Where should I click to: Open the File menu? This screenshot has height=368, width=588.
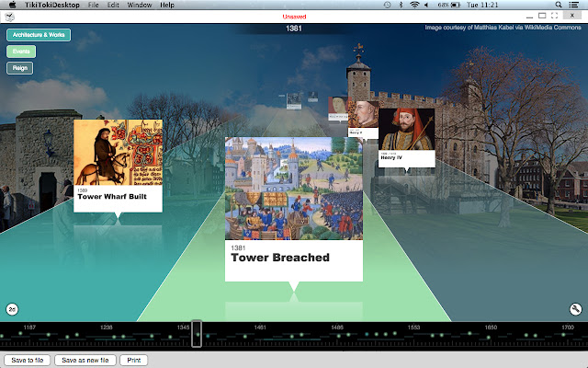tap(94, 6)
